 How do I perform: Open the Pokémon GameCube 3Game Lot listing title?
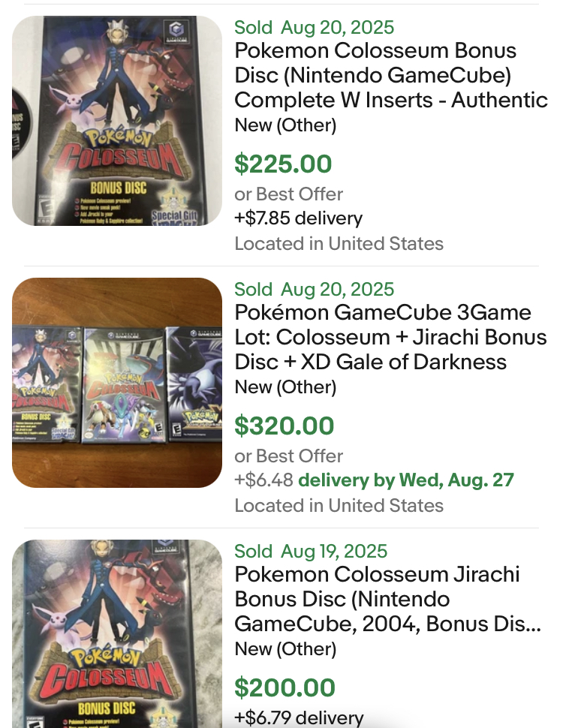pos(390,337)
